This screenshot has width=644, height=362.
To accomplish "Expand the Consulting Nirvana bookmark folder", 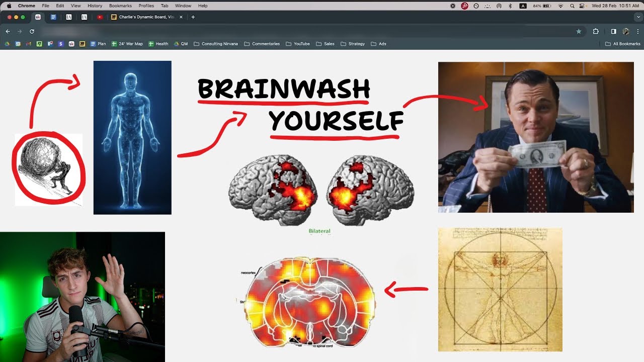I will [x=215, y=44].
